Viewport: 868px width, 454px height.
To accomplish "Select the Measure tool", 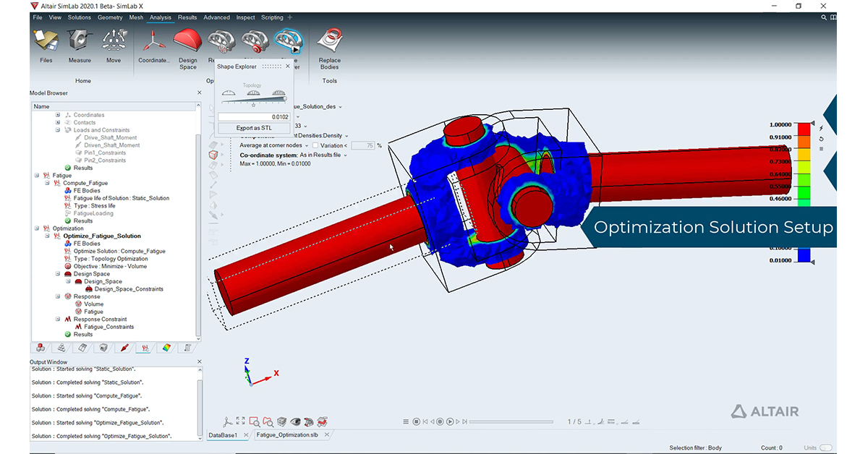I will pyautogui.click(x=80, y=46).
